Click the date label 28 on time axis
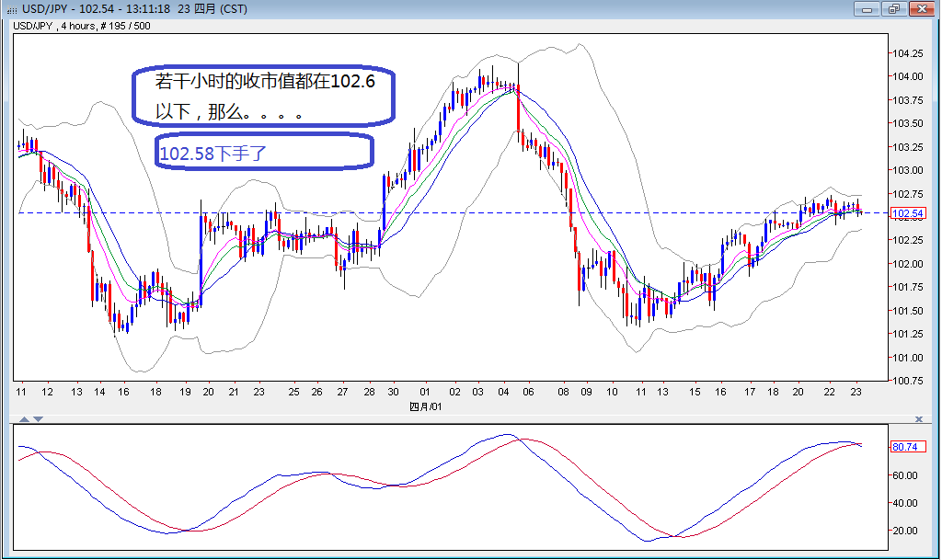The image size is (942, 560). click(x=369, y=392)
